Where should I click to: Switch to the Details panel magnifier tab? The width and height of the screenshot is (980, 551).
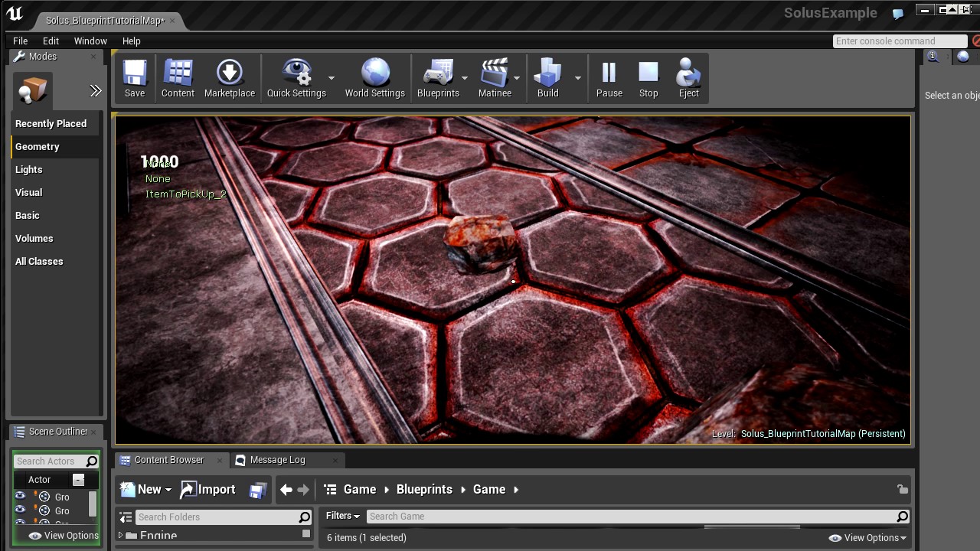point(933,57)
